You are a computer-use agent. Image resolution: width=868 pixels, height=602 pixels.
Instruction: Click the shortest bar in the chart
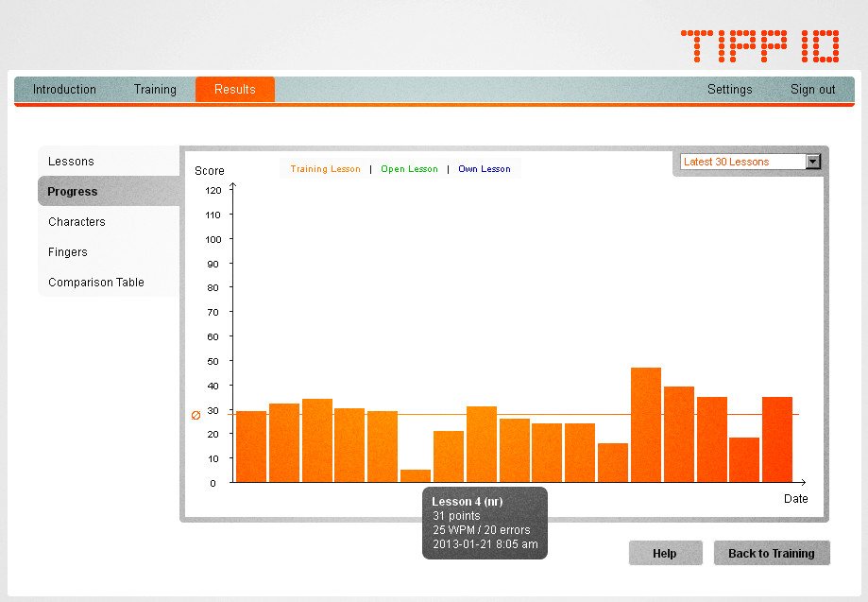pyautogui.click(x=416, y=475)
